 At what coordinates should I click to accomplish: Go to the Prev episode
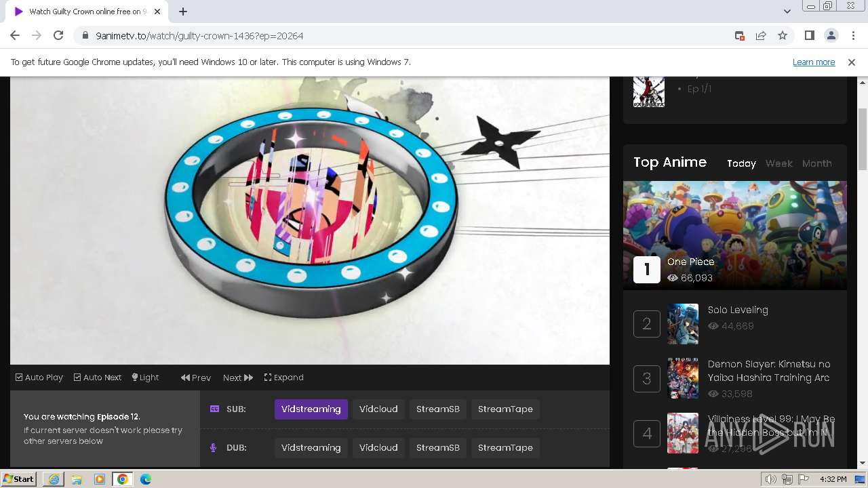(196, 378)
